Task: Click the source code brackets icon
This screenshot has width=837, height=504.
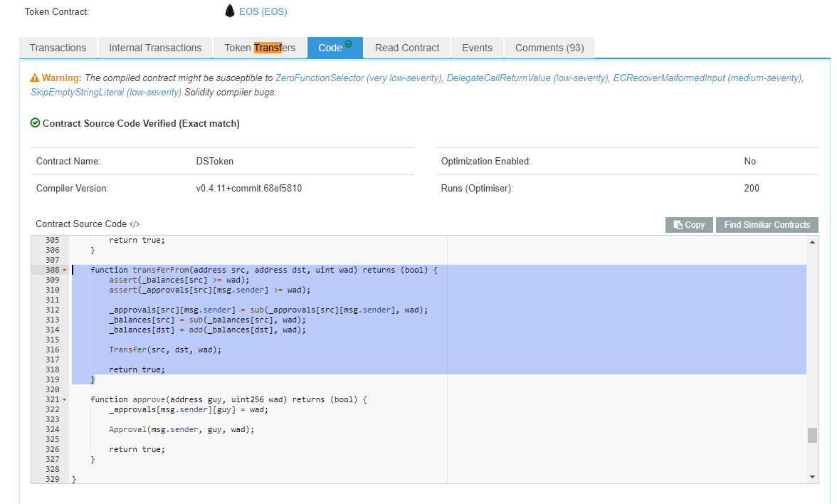Action: coord(135,224)
